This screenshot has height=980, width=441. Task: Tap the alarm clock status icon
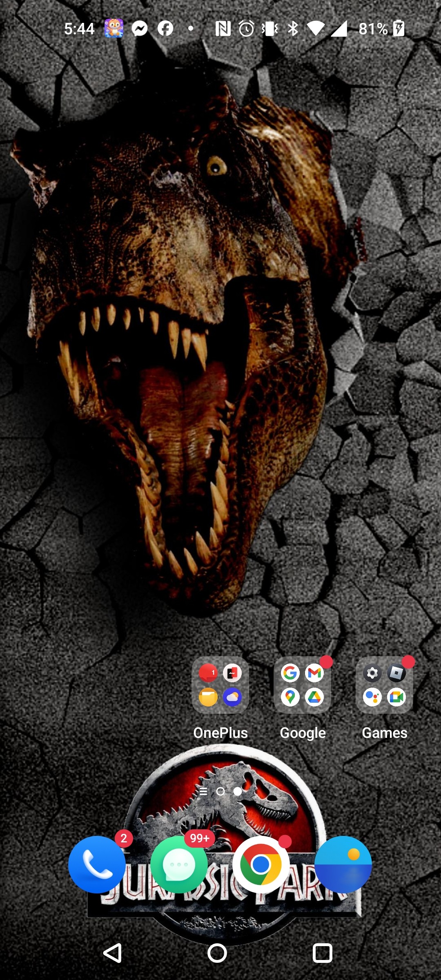[x=246, y=29]
